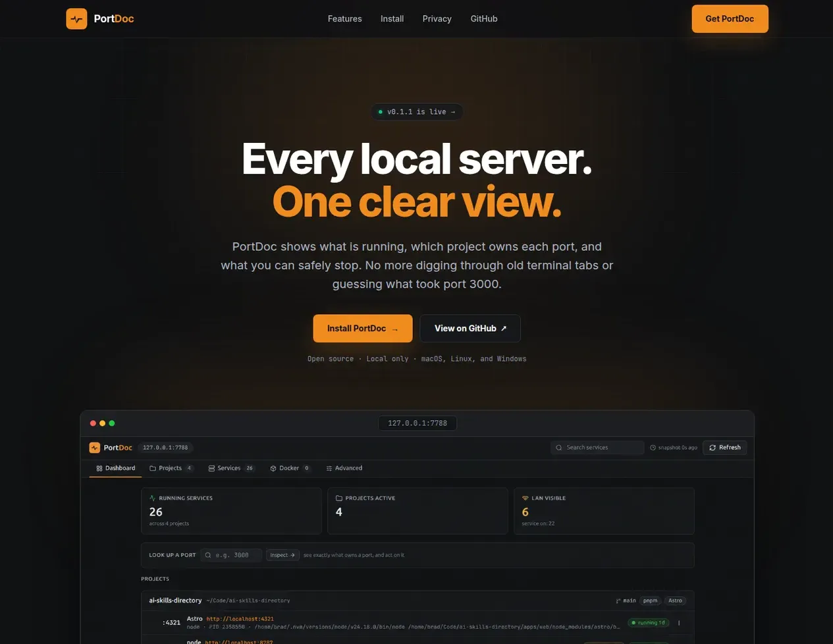833x644 pixels.
Task: Click the running services count 26
Action: point(156,512)
